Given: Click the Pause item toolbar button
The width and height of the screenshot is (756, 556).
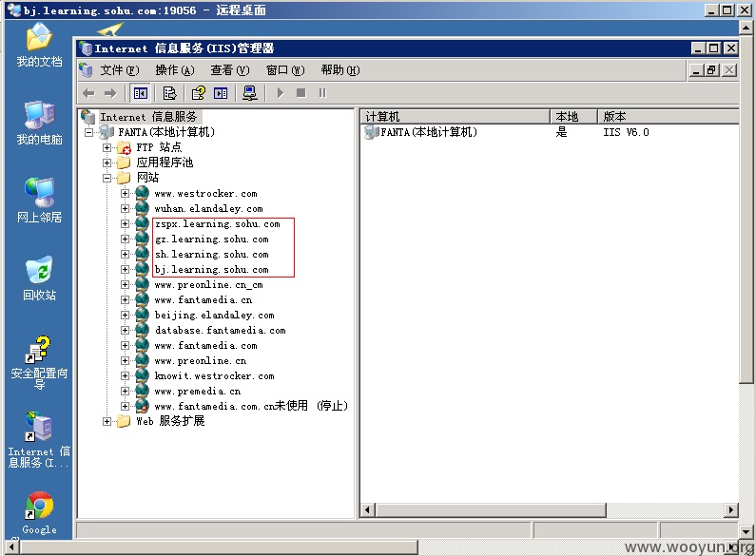Looking at the screenshot, I should (x=322, y=93).
